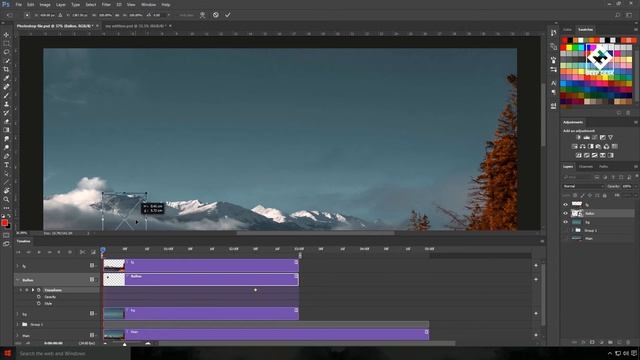This screenshot has width=640, height=360.
Task: Open the timeline transition icon
Action: coord(93,252)
